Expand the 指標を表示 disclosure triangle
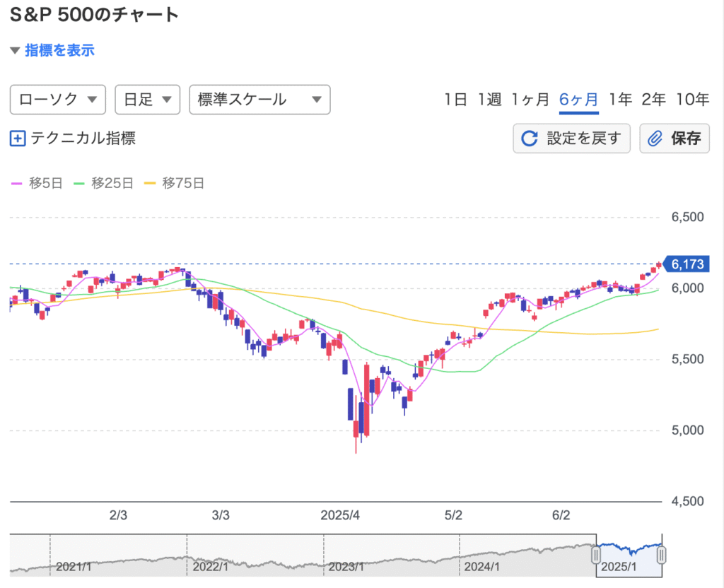 point(15,50)
